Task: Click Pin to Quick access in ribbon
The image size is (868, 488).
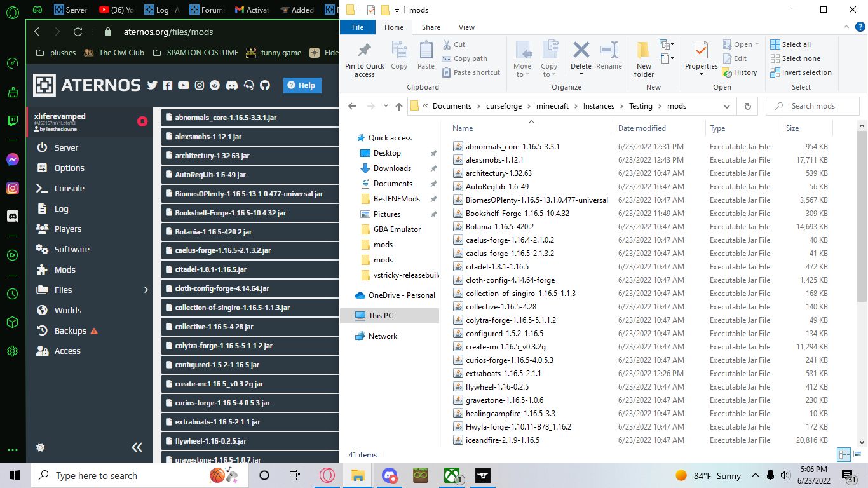Action: (x=365, y=60)
